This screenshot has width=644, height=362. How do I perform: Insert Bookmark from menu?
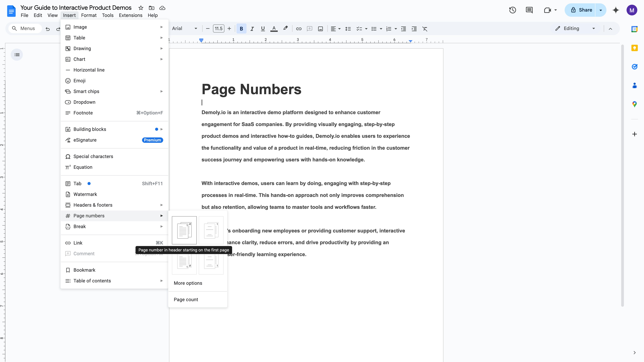pyautogui.click(x=114, y=270)
